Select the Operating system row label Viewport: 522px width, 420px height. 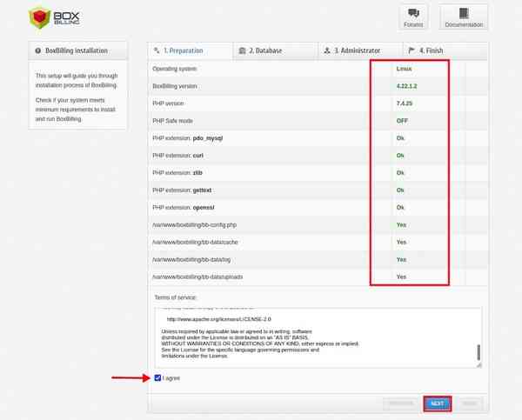[175, 69]
